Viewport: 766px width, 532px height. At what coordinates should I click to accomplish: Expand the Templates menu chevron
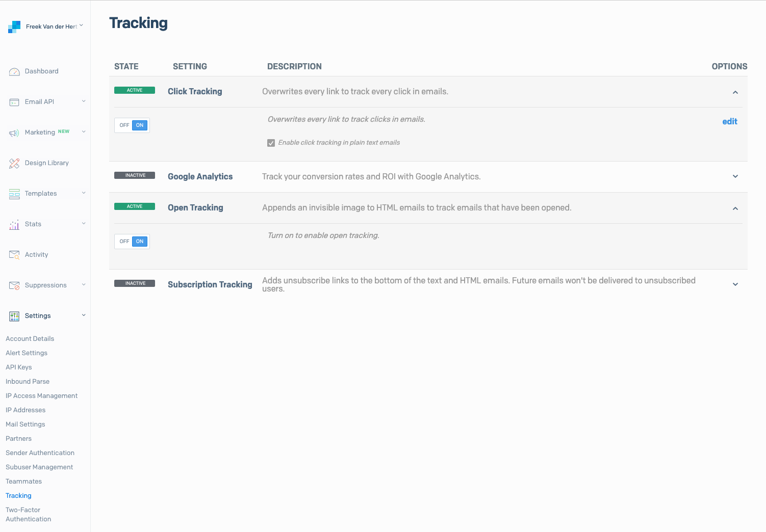coord(84,193)
